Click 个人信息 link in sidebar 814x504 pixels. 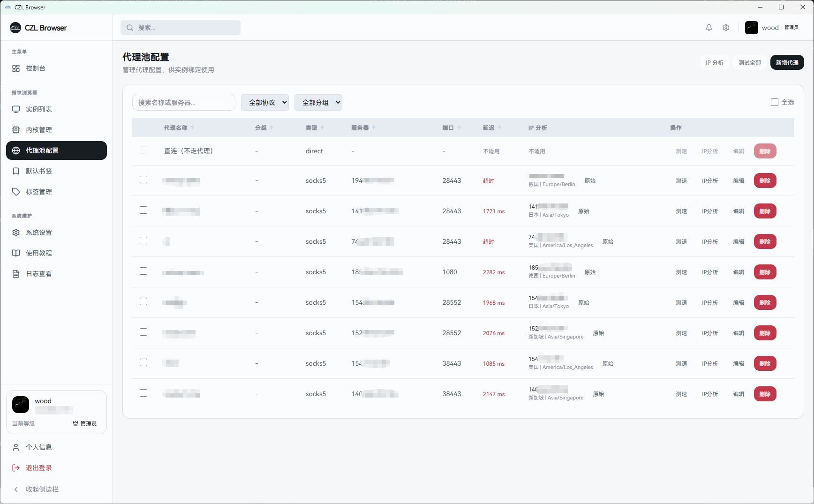tap(56, 447)
